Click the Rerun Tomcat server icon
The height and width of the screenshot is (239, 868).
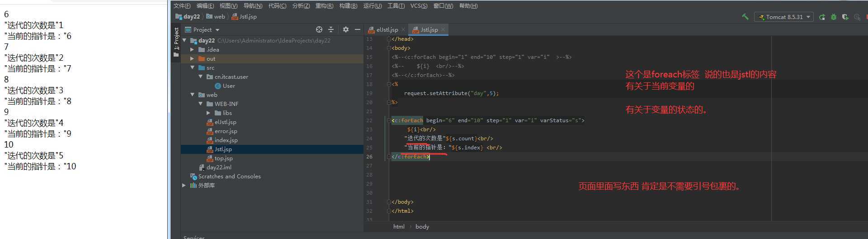coord(822,17)
